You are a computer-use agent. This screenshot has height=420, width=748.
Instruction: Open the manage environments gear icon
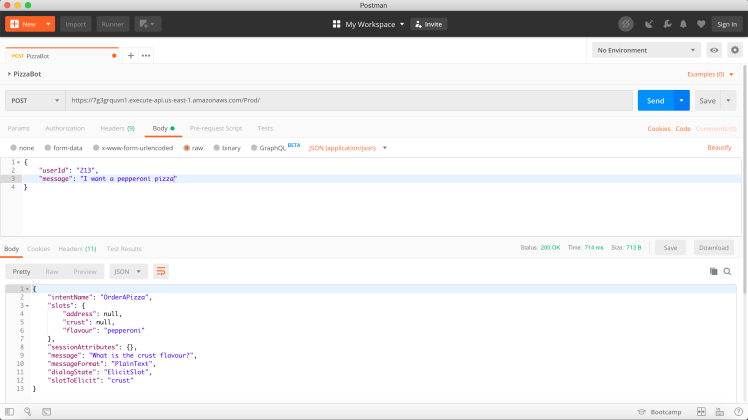(x=735, y=50)
